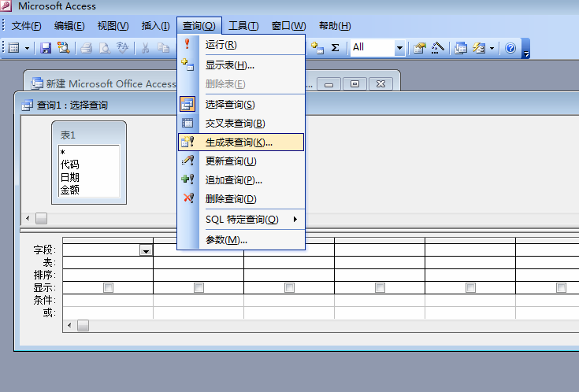Screen dimensions: 579x392
Task: Open the 插入(I) menu
Action: 155,26
